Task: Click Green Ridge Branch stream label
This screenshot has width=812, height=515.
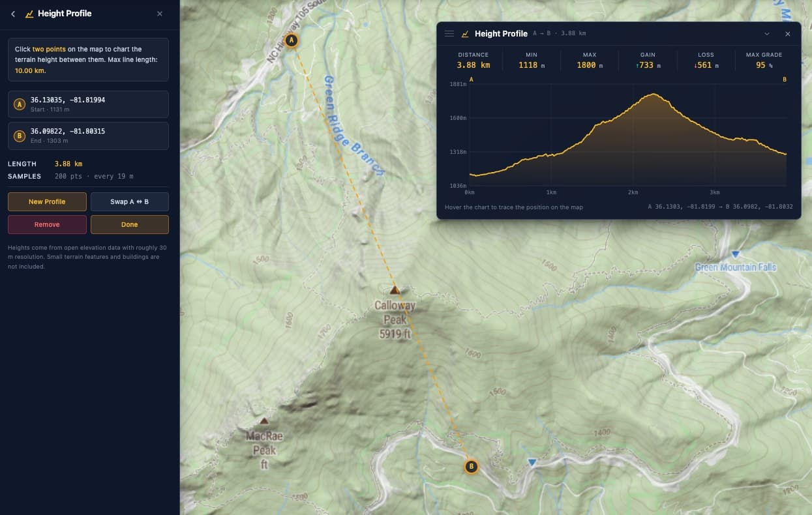Action: coord(353,125)
